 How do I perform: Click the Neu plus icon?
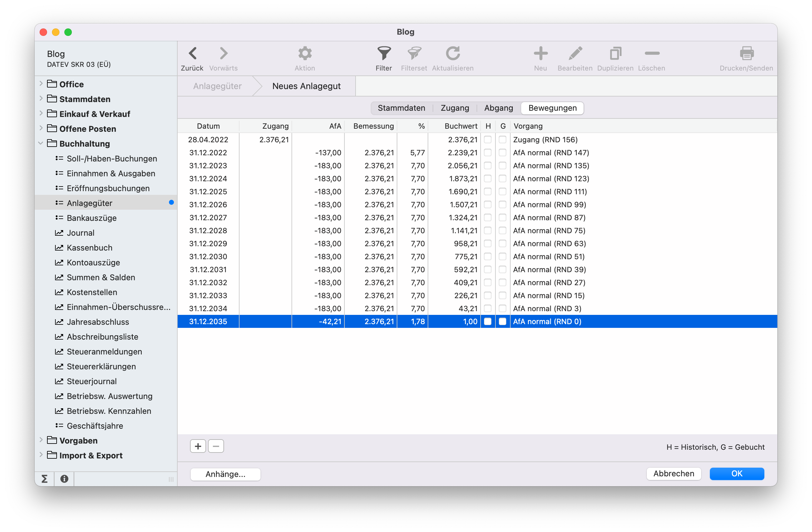pos(540,54)
